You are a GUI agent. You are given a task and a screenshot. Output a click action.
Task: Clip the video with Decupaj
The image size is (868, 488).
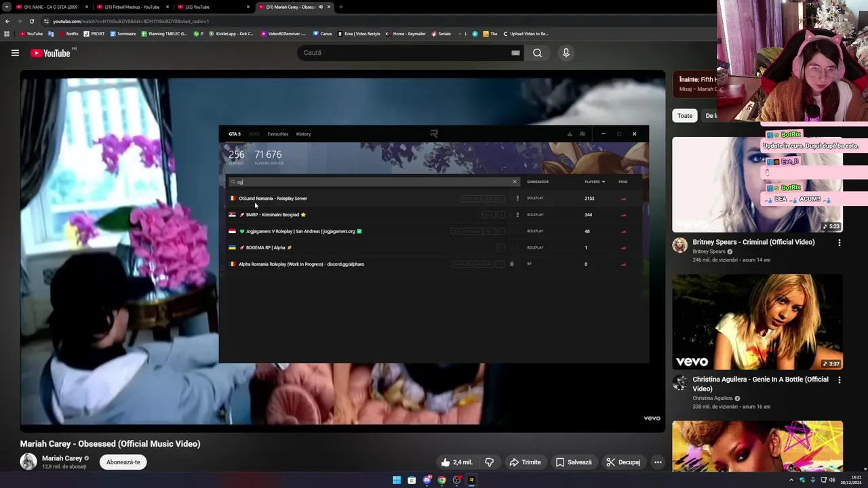(x=623, y=462)
